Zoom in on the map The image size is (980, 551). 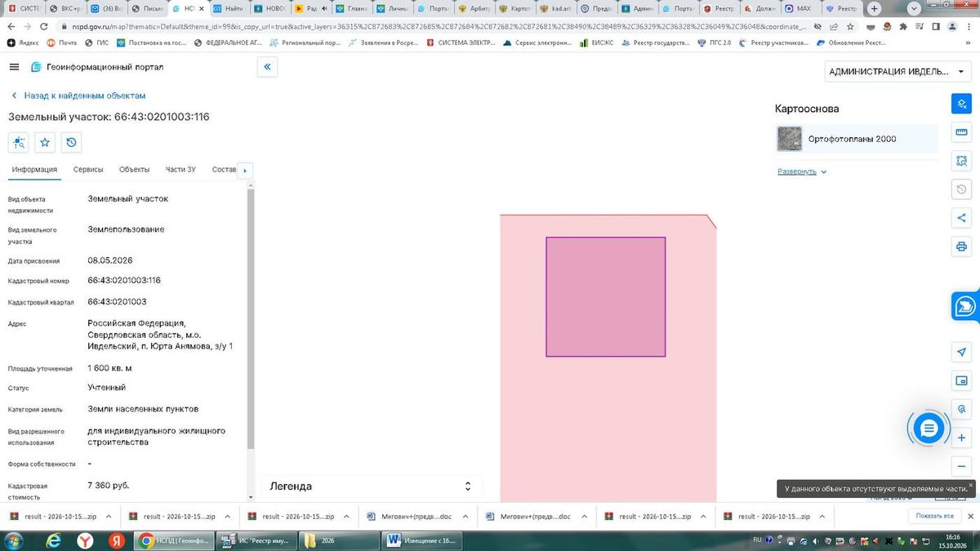coord(961,438)
